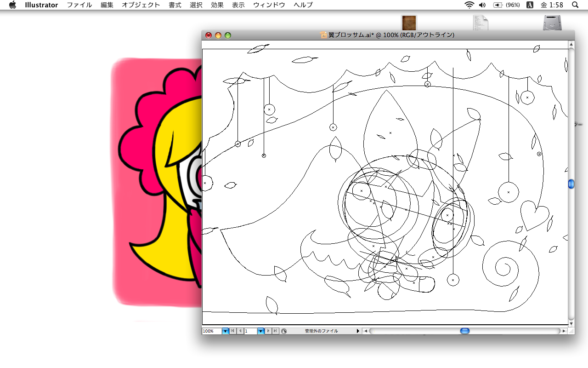Expand the status bar options arrow
The width and height of the screenshot is (588, 368).
click(358, 331)
